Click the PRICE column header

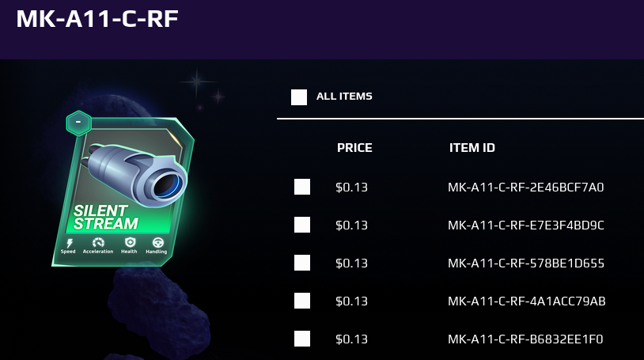click(354, 148)
